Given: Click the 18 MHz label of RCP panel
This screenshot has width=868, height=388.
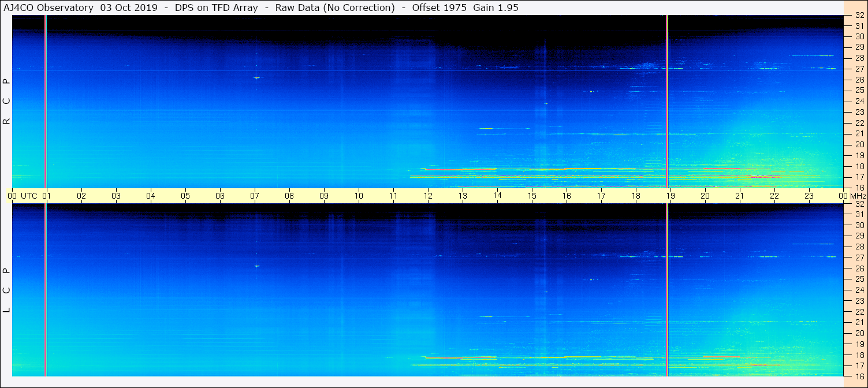Looking at the screenshot, I should 859,166.
